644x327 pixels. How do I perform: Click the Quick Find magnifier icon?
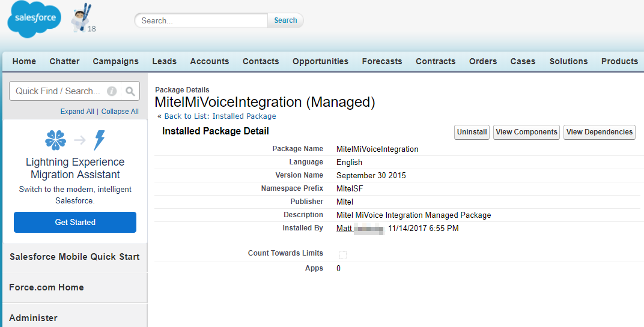tap(130, 91)
